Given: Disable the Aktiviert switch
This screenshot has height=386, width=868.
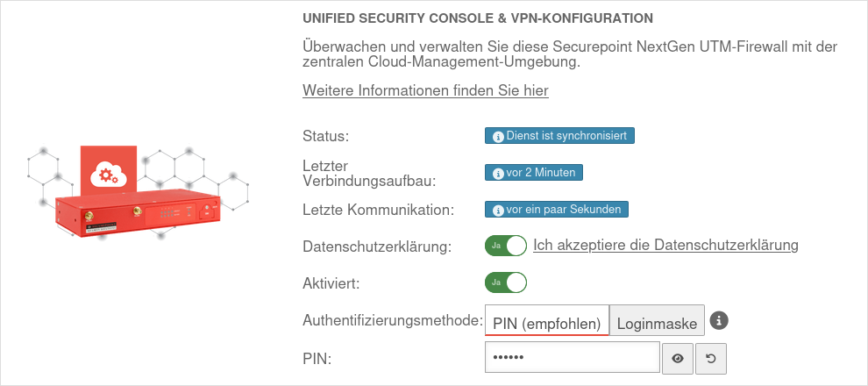Looking at the screenshot, I should 505,282.
